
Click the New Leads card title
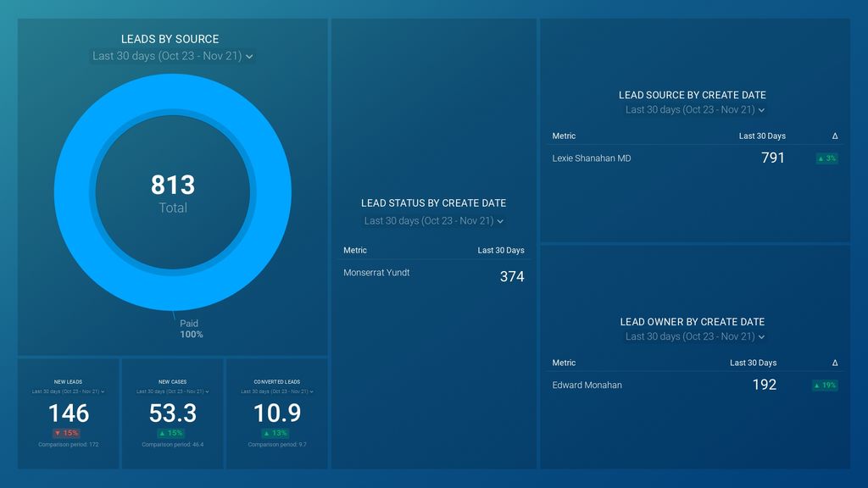(x=68, y=382)
